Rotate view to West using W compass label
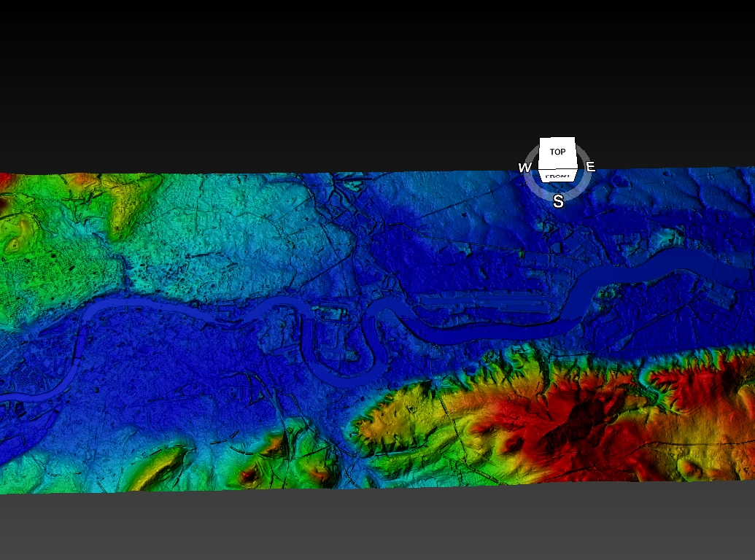The image size is (755, 560). tap(524, 168)
